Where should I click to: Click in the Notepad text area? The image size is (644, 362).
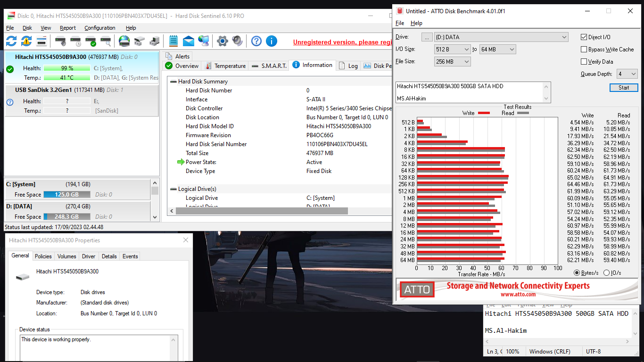point(557,323)
